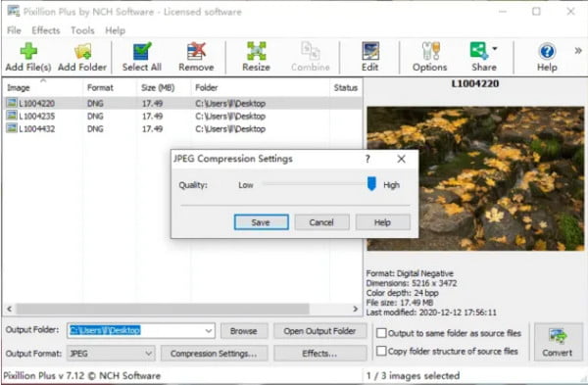Click the horizontal scrollbar left arrow
Image resolution: width=588 pixels, height=385 pixels.
tap(10, 309)
